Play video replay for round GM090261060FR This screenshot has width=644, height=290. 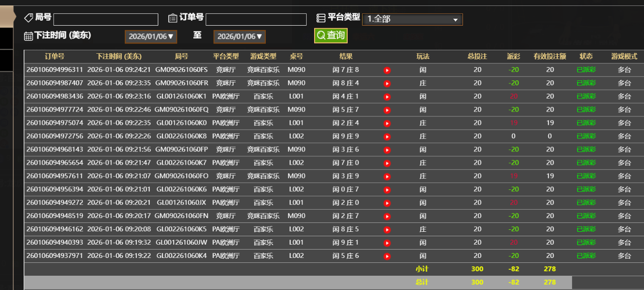[387, 83]
